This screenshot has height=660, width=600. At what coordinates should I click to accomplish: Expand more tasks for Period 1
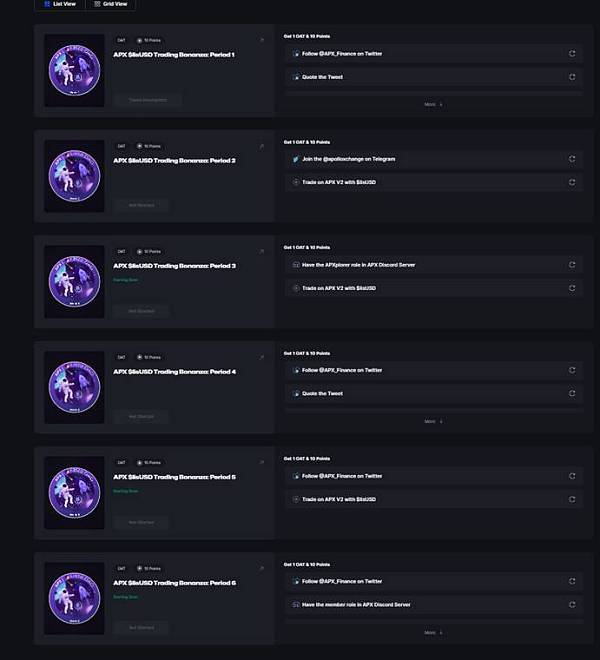tap(433, 104)
